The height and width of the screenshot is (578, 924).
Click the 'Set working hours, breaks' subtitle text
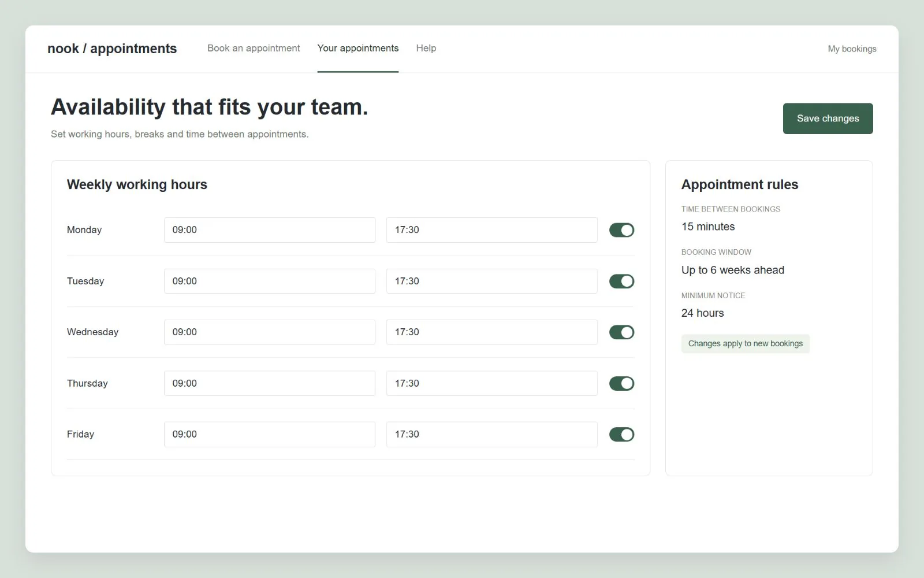click(x=180, y=134)
